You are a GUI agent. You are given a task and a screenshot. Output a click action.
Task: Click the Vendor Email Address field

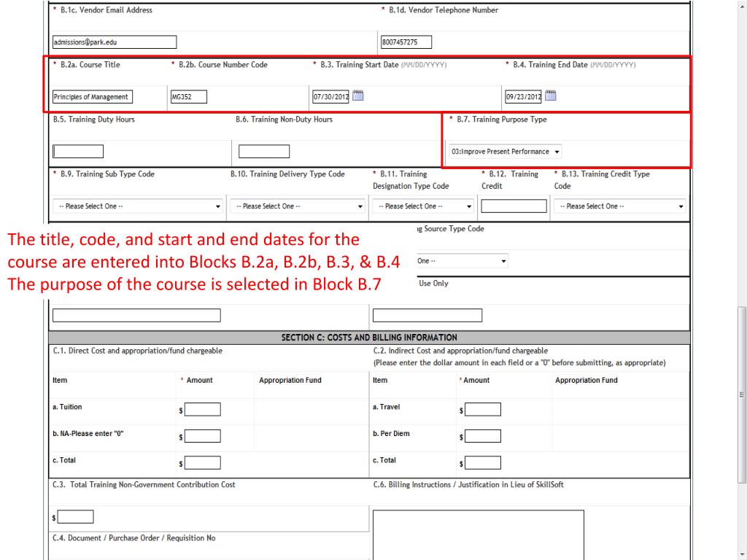(x=115, y=42)
